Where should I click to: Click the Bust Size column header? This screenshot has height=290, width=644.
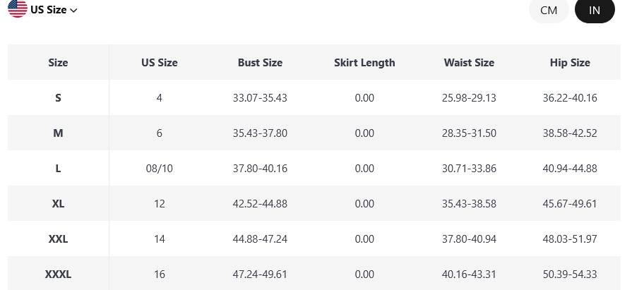pos(260,63)
